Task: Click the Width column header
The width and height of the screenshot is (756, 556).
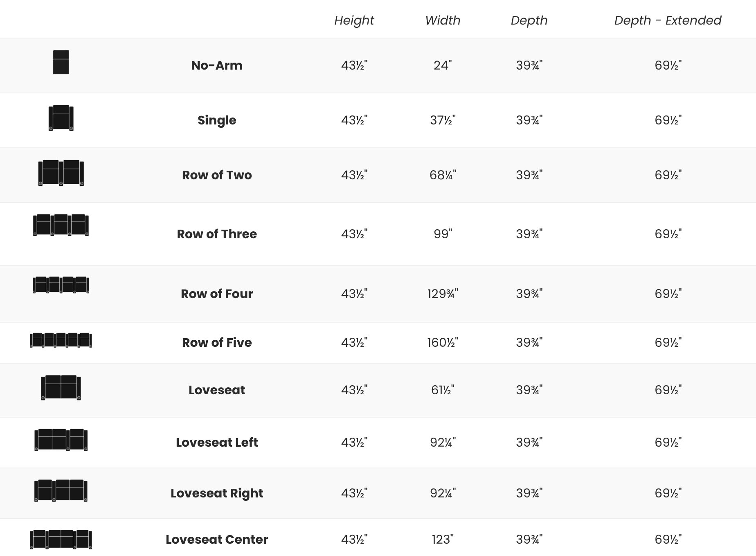Action: [x=443, y=20]
